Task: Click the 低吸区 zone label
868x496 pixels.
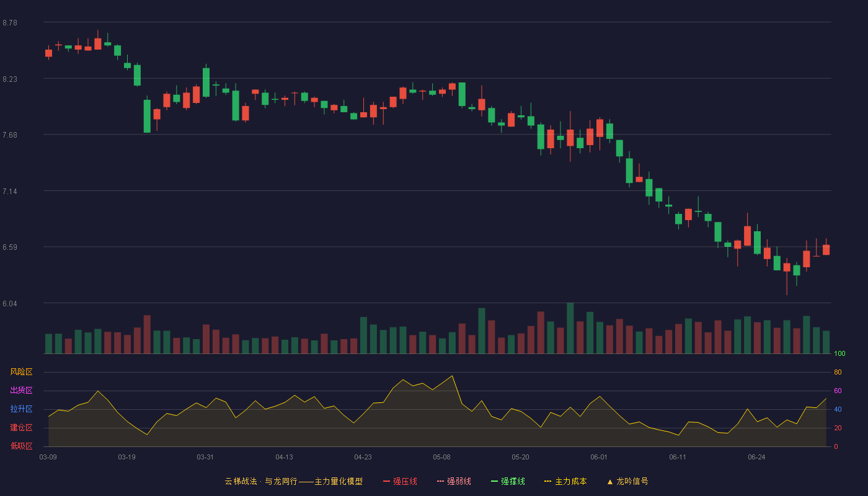Action: pyautogui.click(x=21, y=446)
